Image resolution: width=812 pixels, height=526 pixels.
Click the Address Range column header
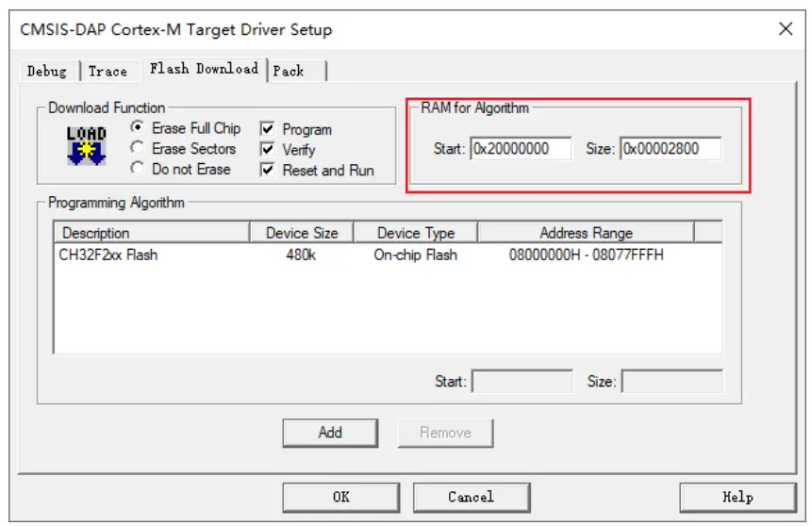tap(586, 233)
